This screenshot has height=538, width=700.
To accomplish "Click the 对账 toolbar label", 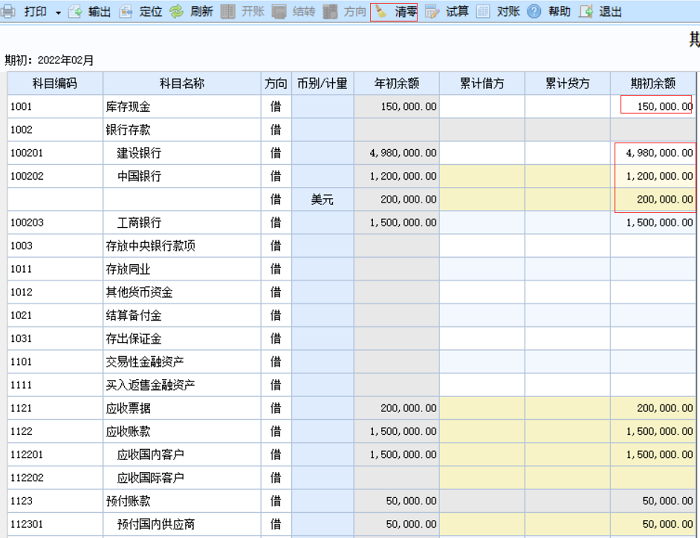I will (508, 12).
